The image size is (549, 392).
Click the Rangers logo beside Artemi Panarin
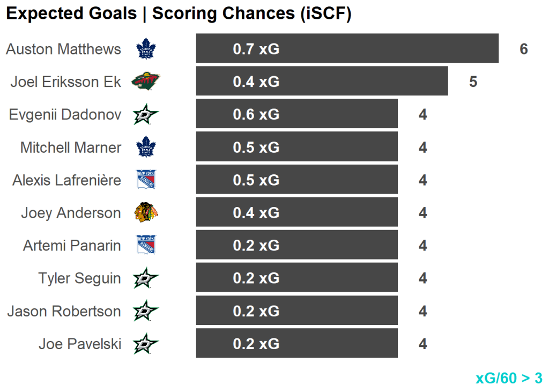146,246
